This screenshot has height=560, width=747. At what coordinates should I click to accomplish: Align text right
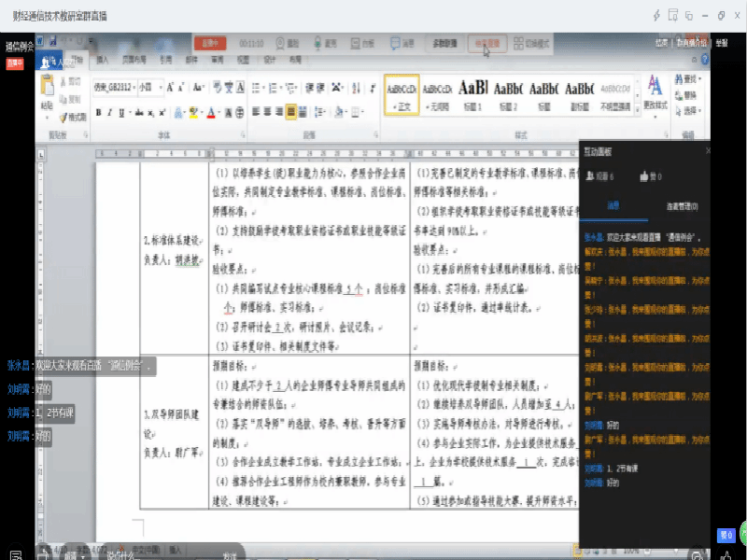pos(279,112)
